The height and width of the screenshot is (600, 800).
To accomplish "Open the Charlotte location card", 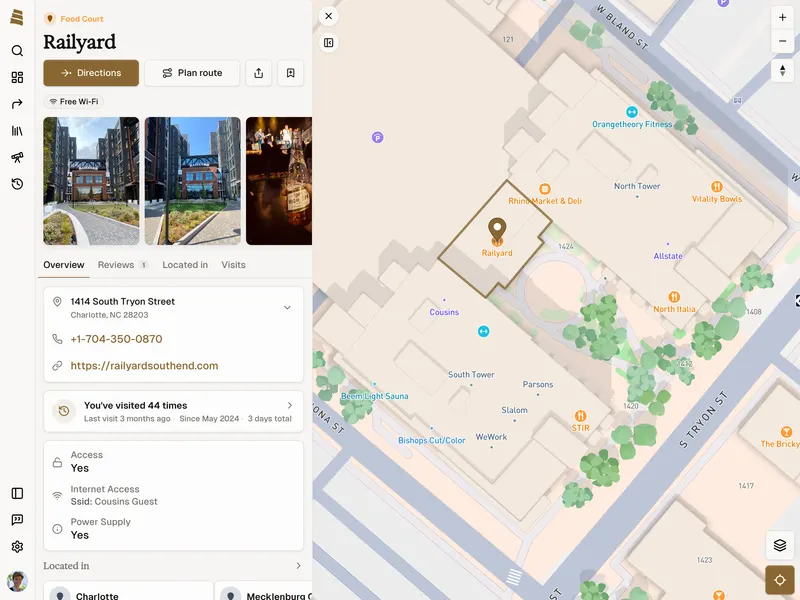I will click(128, 591).
